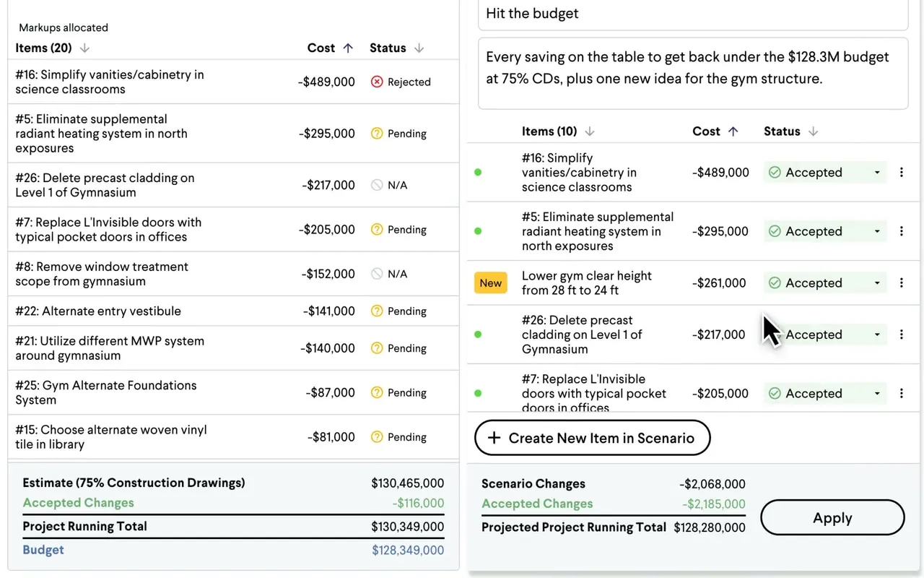The image size is (924, 578).
Task: Open status dropdown for #5 radiant heating scenario item
Action: (x=824, y=231)
